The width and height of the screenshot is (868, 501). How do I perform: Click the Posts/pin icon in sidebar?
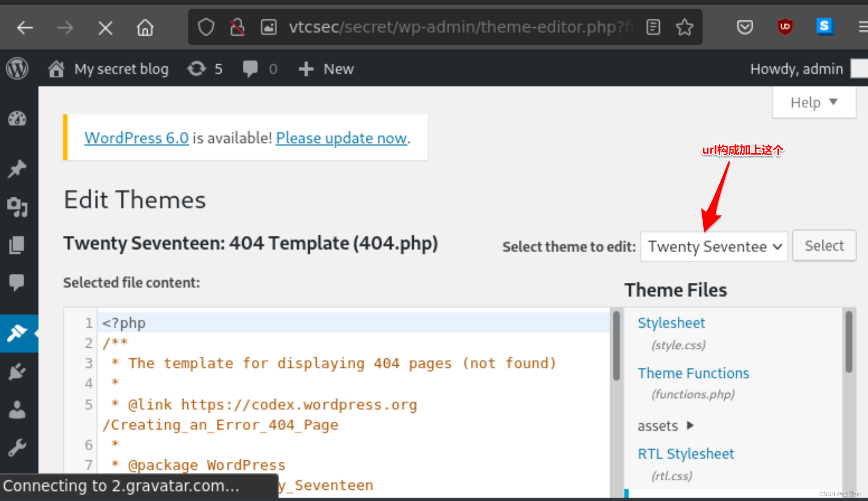pos(17,170)
